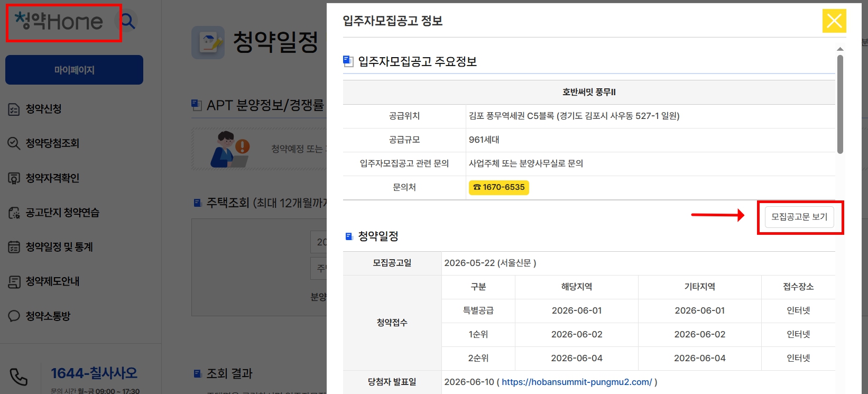Click the 청약자격확인 icon
Screen dimensions: 868x394
coord(14,178)
